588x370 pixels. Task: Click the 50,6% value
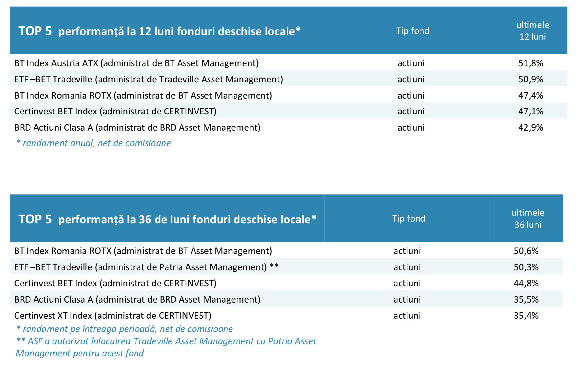tap(526, 251)
